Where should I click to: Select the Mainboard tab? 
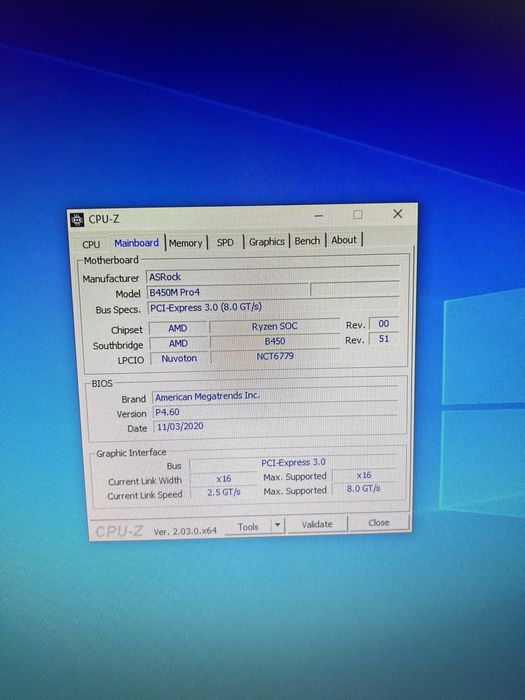137,243
